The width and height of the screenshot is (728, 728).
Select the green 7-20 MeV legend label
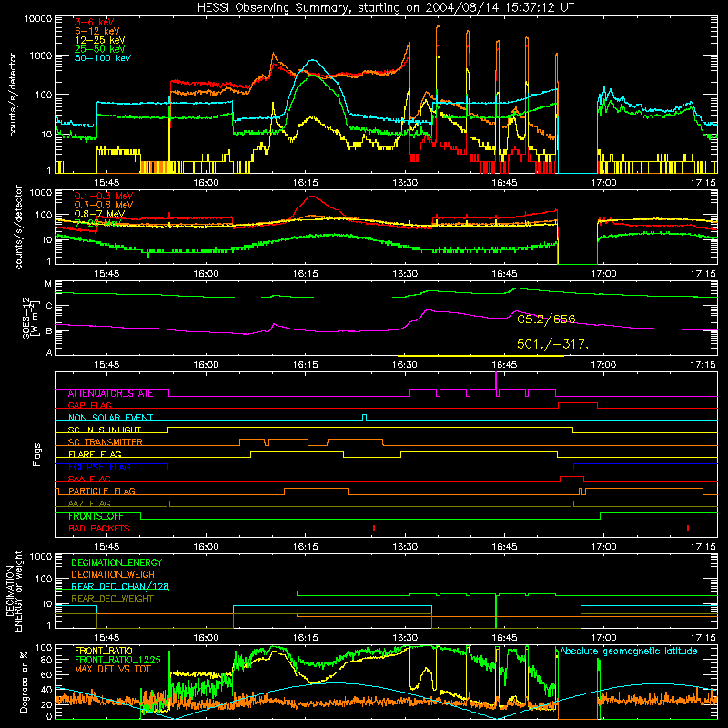coord(97,223)
